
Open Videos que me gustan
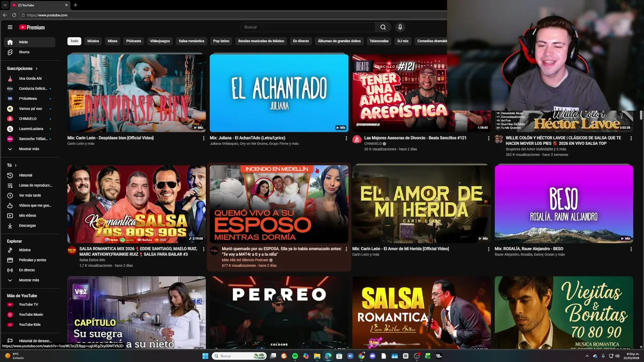[30, 205]
